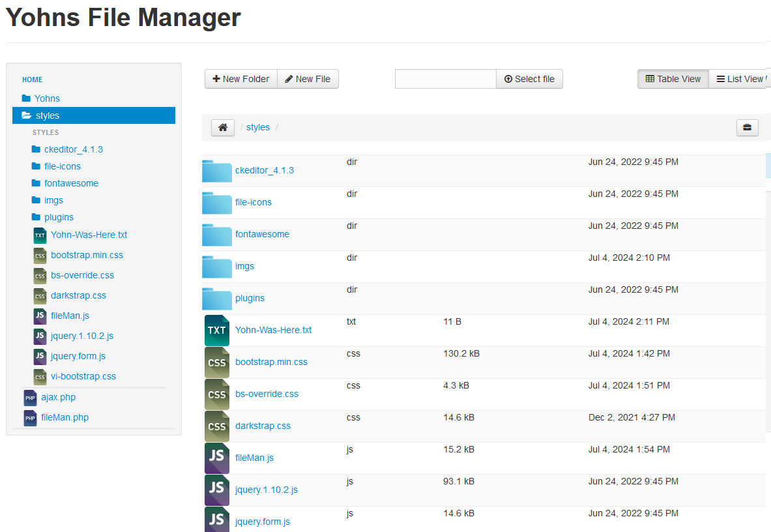
Task: Click the HOME heading in sidebar
Action: pyautogui.click(x=32, y=80)
